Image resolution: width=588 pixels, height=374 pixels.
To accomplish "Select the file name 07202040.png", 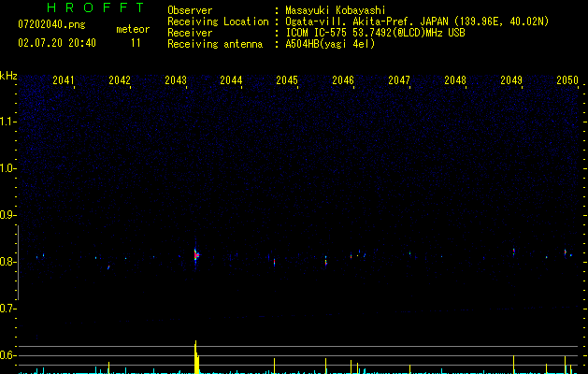I will pyautogui.click(x=51, y=25).
